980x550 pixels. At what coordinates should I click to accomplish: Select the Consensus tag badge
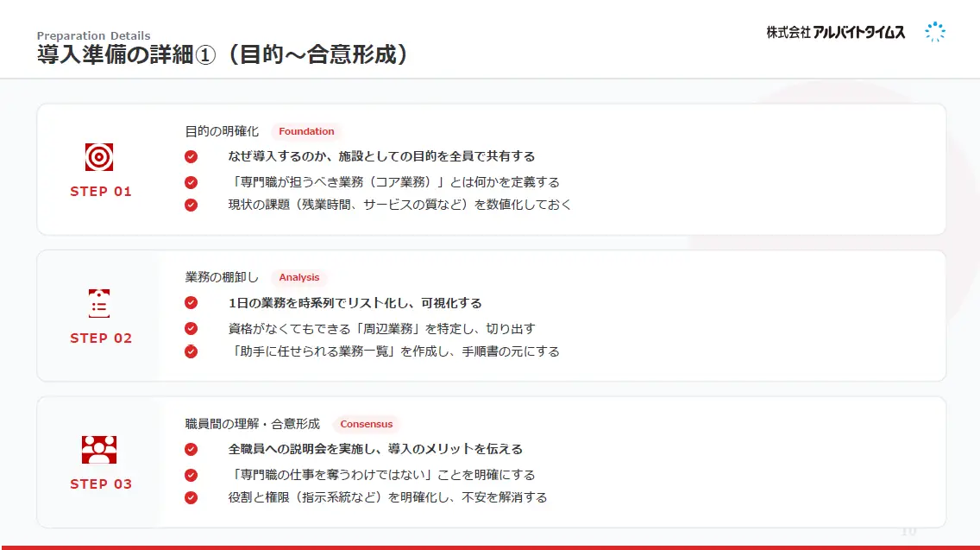click(x=366, y=424)
